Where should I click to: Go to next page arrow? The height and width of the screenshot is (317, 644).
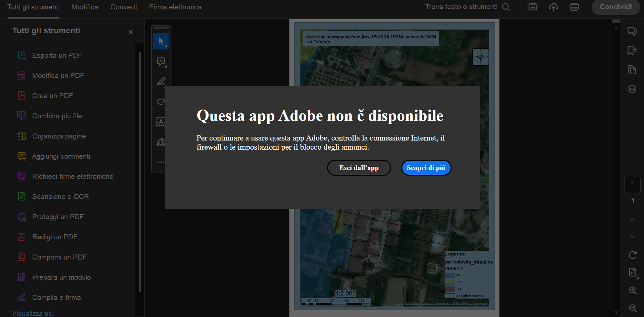[x=633, y=236]
